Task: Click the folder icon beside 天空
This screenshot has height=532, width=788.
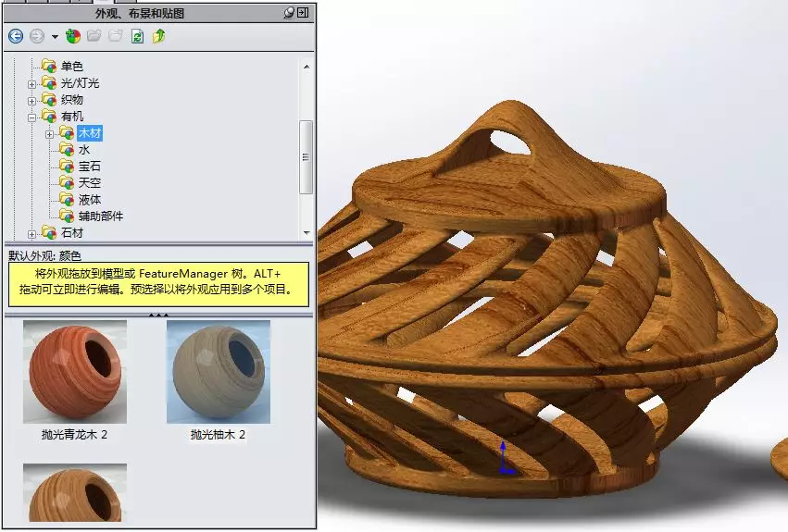Action: click(x=67, y=182)
